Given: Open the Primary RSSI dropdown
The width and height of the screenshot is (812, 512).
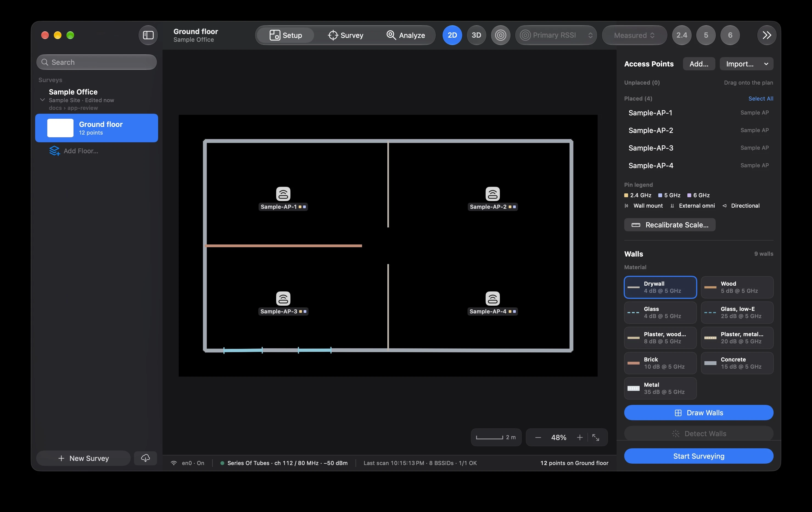Looking at the screenshot, I should tap(556, 35).
